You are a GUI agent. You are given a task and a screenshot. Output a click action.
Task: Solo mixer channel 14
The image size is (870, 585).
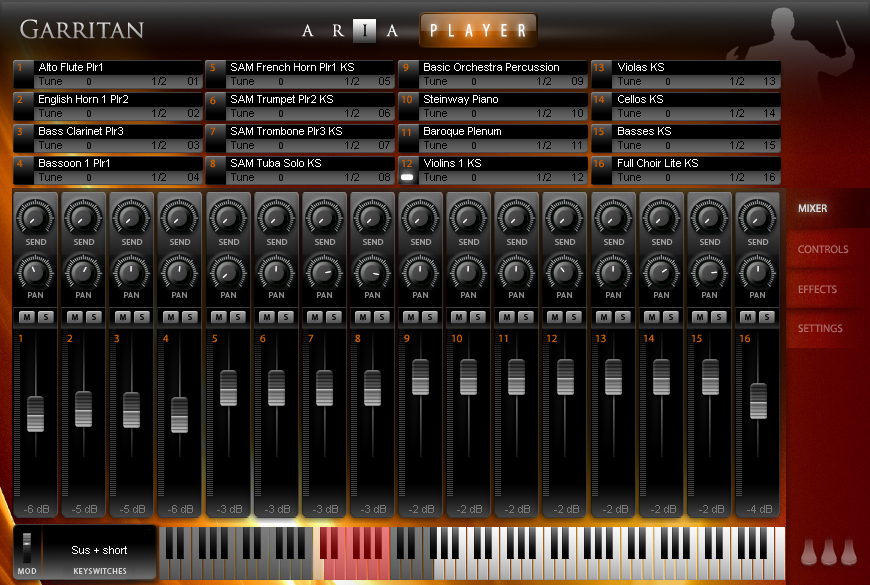[670, 317]
